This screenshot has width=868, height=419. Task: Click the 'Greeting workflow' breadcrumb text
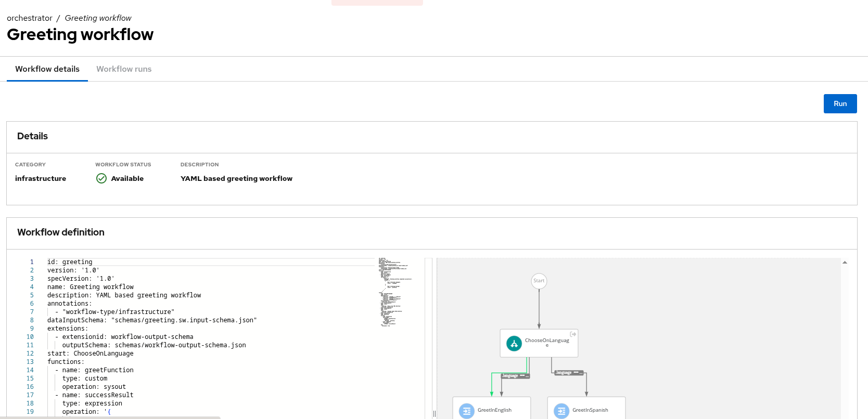[98, 18]
